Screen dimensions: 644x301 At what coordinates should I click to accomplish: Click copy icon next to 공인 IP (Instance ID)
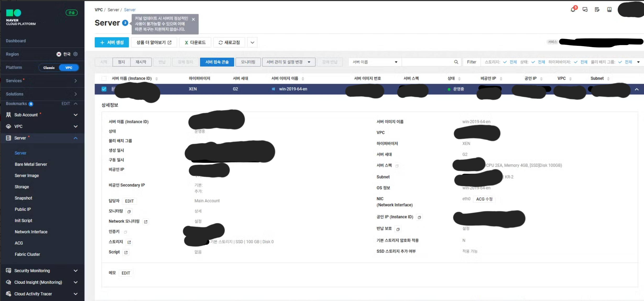[419, 217]
